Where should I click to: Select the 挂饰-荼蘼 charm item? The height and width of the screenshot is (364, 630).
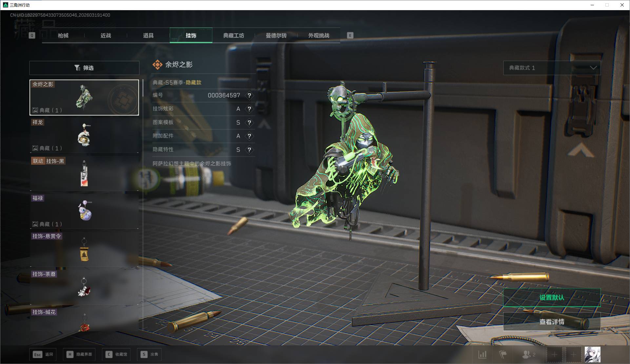click(84, 287)
